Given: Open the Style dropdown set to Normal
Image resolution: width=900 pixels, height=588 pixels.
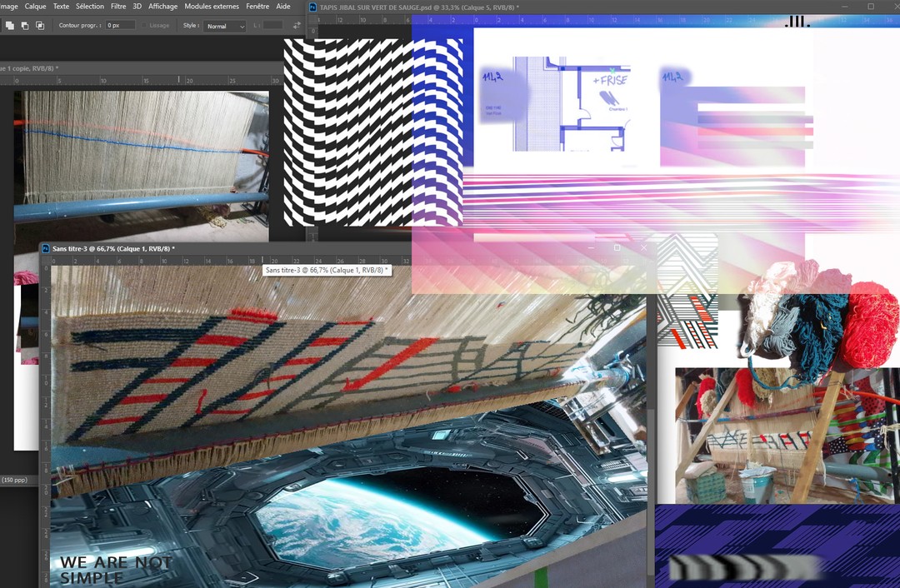Looking at the screenshot, I should tap(225, 26).
